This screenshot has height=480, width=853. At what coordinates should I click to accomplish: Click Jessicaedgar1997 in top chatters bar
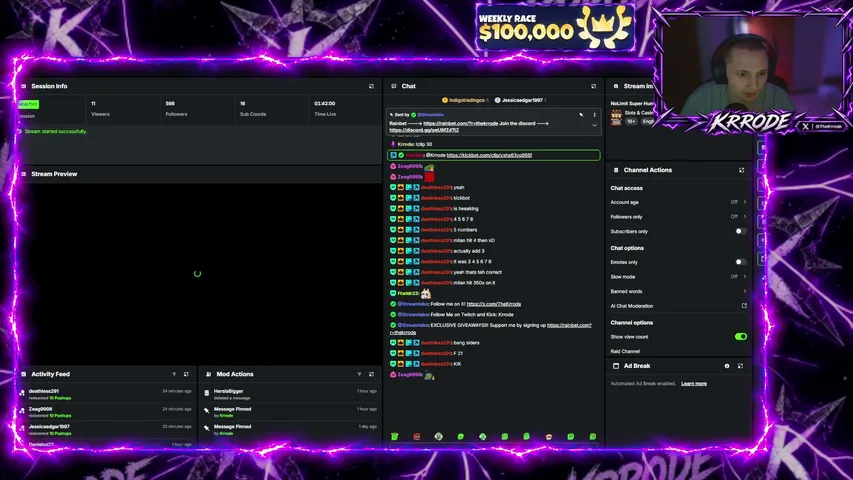click(x=522, y=100)
